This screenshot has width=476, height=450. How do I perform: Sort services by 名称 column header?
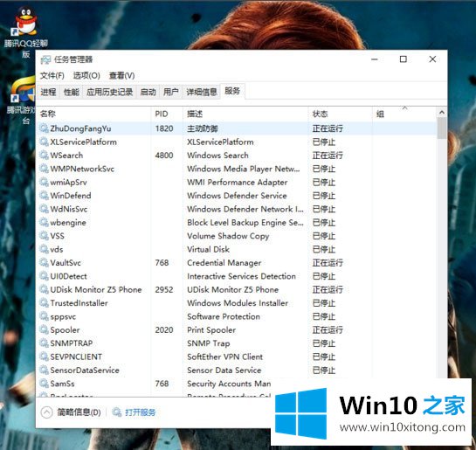93,114
